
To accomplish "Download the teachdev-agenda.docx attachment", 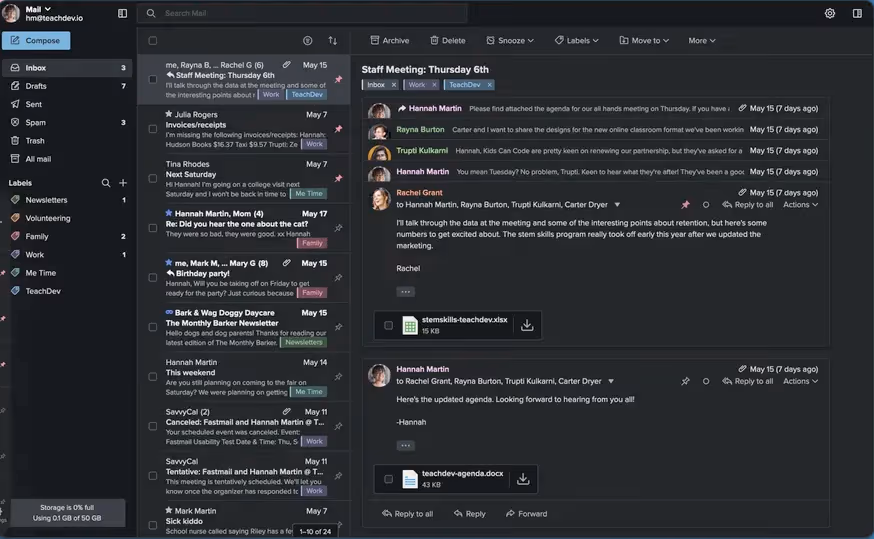I will coord(523,479).
